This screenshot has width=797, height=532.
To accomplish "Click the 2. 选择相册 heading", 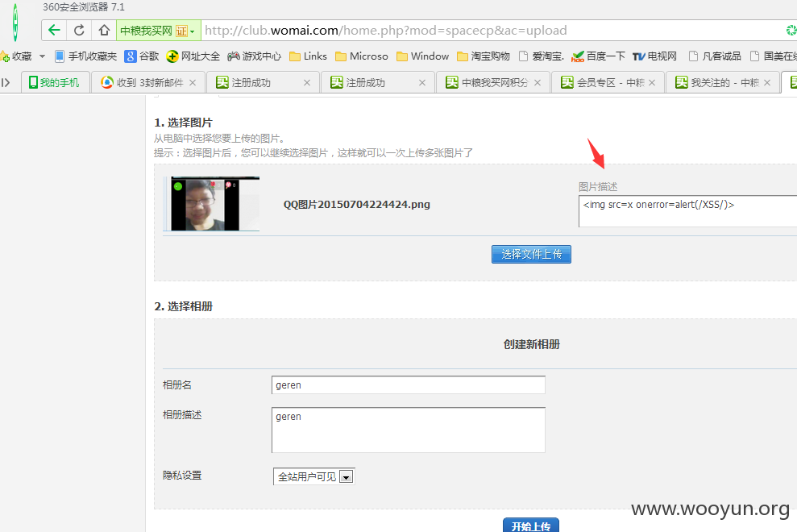I will coord(184,306).
